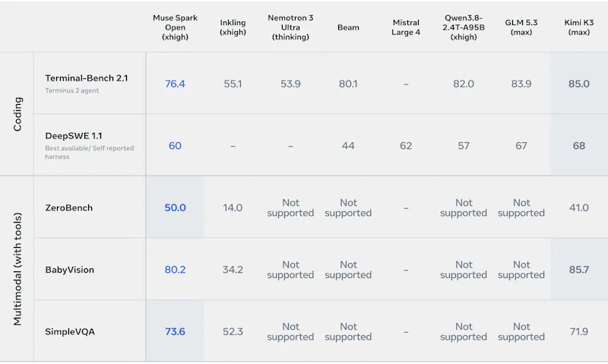Click the 76.4 Terminal-Bench score
This screenshot has width=608, height=364.
pos(175,84)
